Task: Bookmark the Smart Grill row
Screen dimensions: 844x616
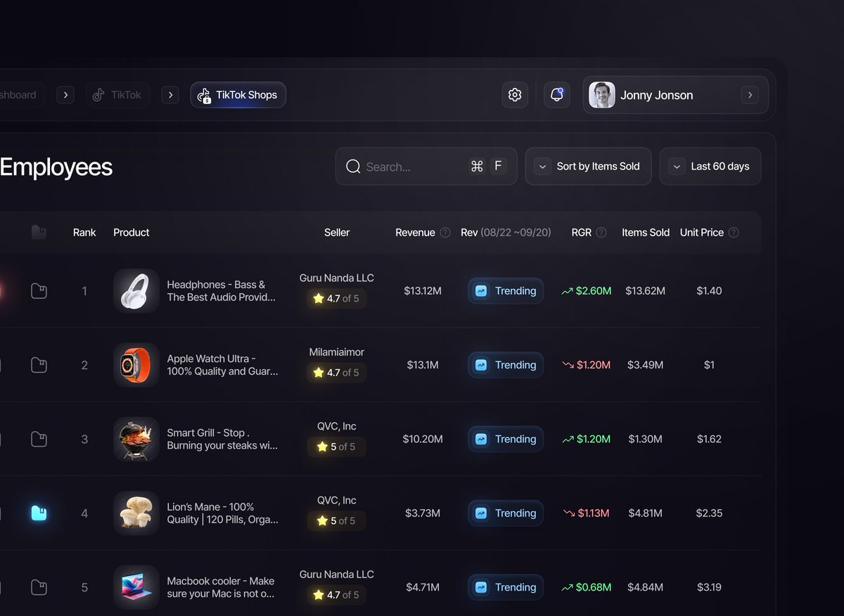Action: pyautogui.click(x=39, y=439)
